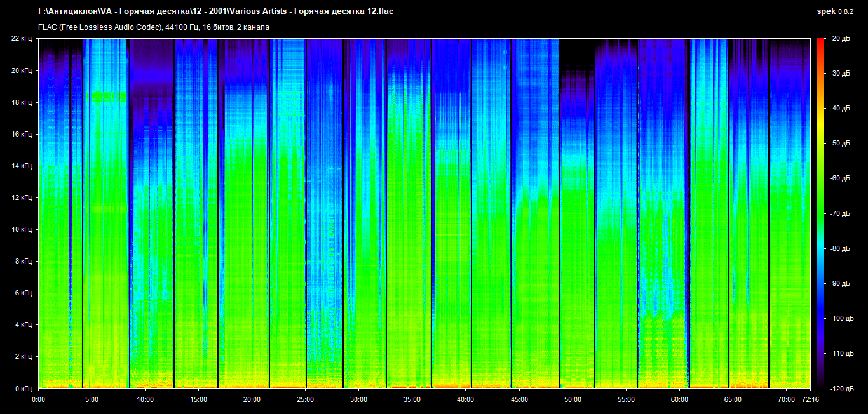Screen dimensions: 868x414
Task: Click the 10:00 time axis label
Action: pyautogui.click(x=145, y=400)
